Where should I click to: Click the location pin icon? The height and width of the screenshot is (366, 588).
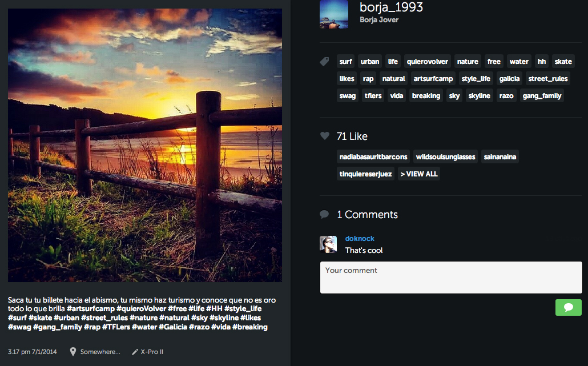(73, 352)
